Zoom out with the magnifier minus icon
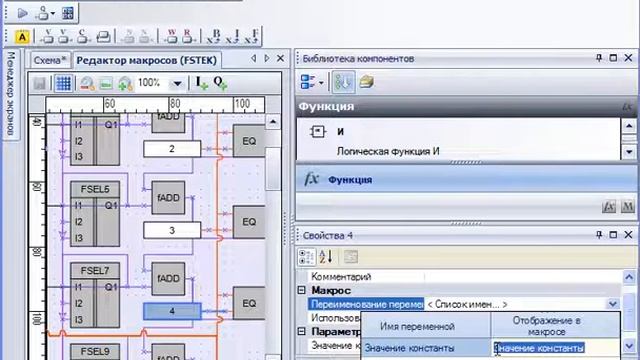This screenshot has width=640, height=360. [x=87, y=84]
